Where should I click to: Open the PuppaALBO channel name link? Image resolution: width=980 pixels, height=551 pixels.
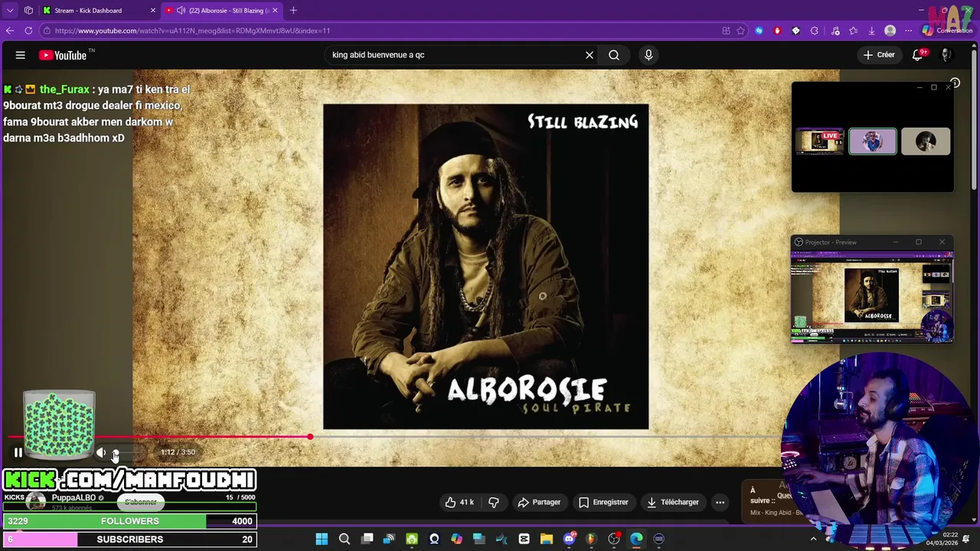pyautogui.click(x=73, y=497)
